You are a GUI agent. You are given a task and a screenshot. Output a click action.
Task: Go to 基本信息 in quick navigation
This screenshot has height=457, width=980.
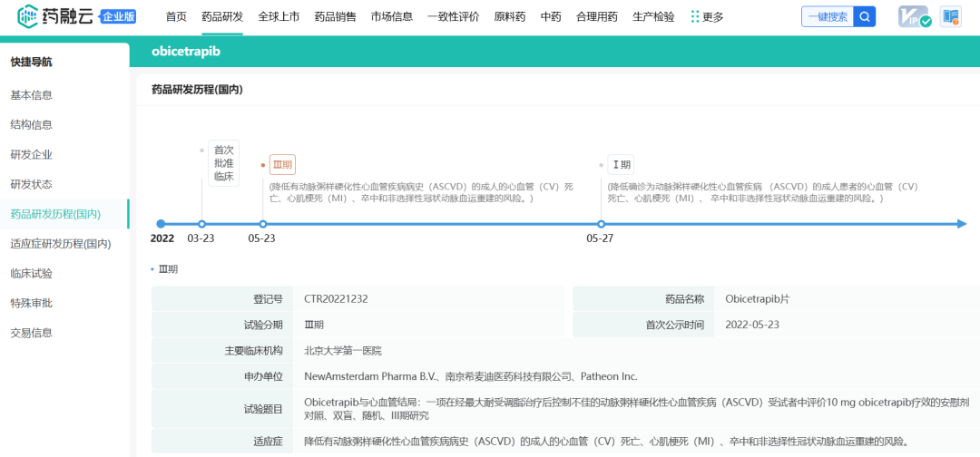click(x=31, y=95)
